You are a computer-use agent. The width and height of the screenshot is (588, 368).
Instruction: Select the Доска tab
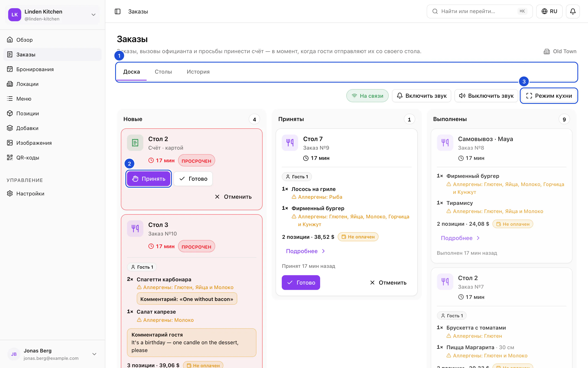click(131, 72)
